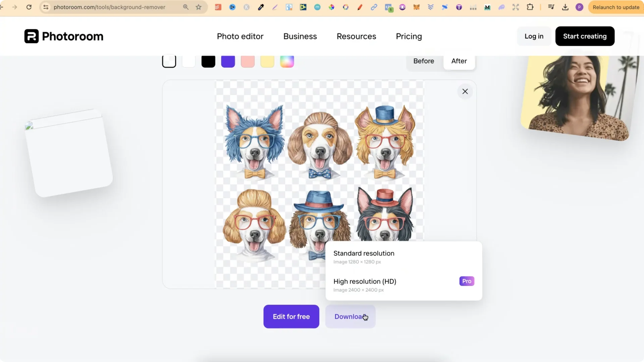The image size is (644, 362).
Task: Click the Edit for free button
Action: (291, 316)
